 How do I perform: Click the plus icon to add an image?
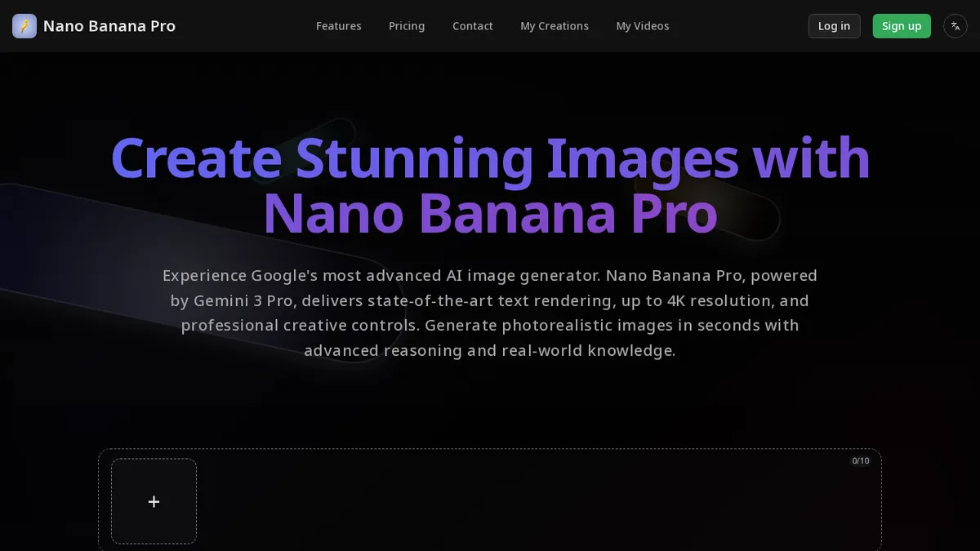(x=154, y=501)
